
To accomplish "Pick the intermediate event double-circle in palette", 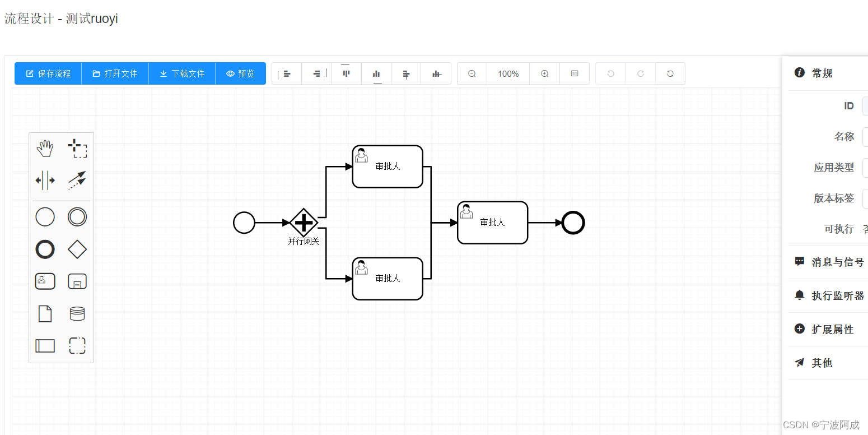I will coord(77,217).
